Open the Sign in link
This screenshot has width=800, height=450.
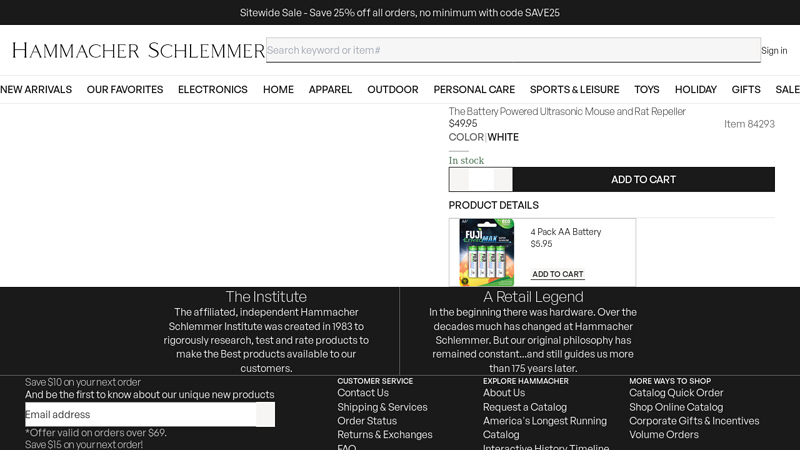(774, 51)
